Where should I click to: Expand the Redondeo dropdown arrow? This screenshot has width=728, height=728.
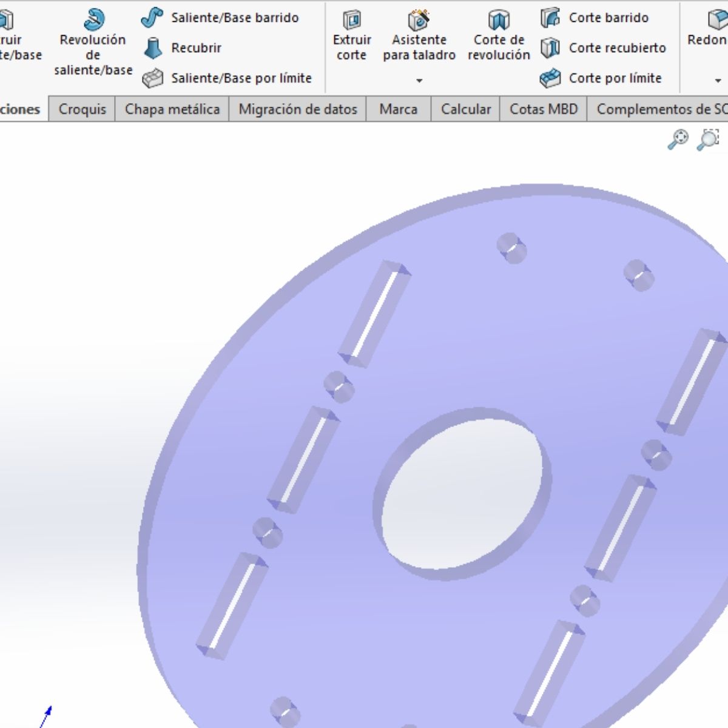tap(718, 81)
